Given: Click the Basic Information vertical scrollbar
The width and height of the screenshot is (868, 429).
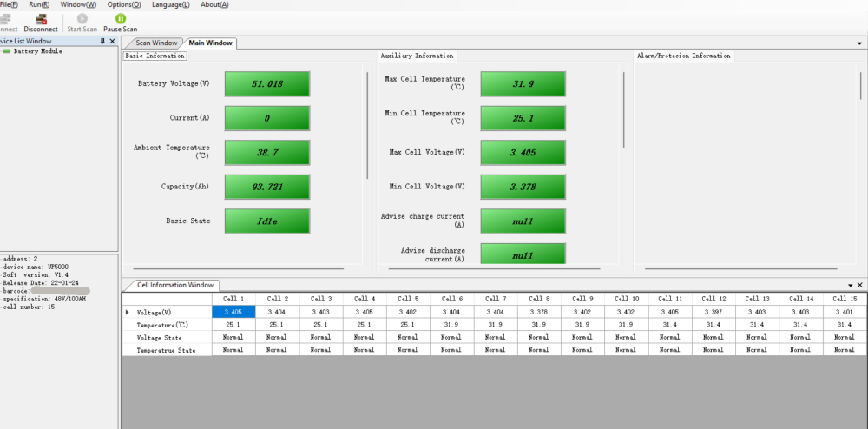Looking at the screenshot, I should pos(367,125).
